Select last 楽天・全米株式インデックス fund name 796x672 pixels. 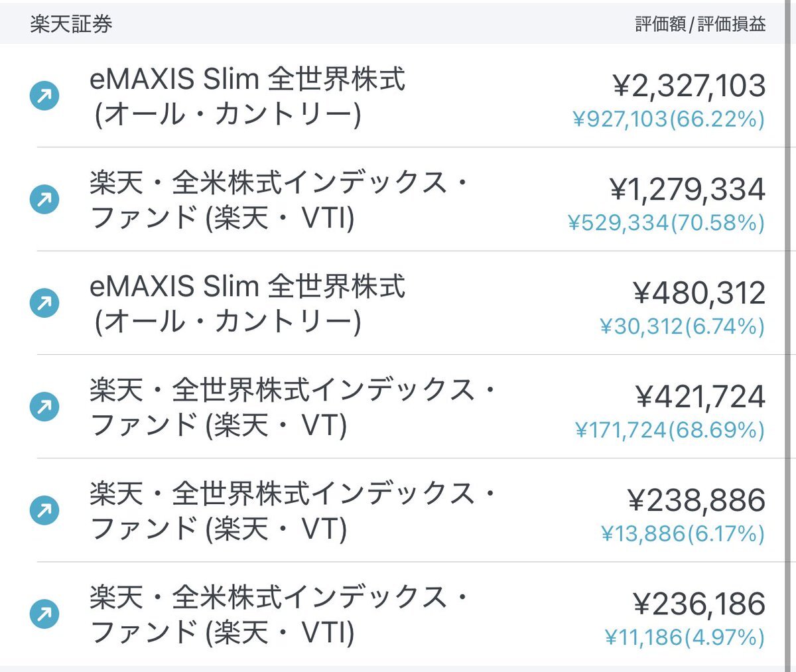click(279, 614)
